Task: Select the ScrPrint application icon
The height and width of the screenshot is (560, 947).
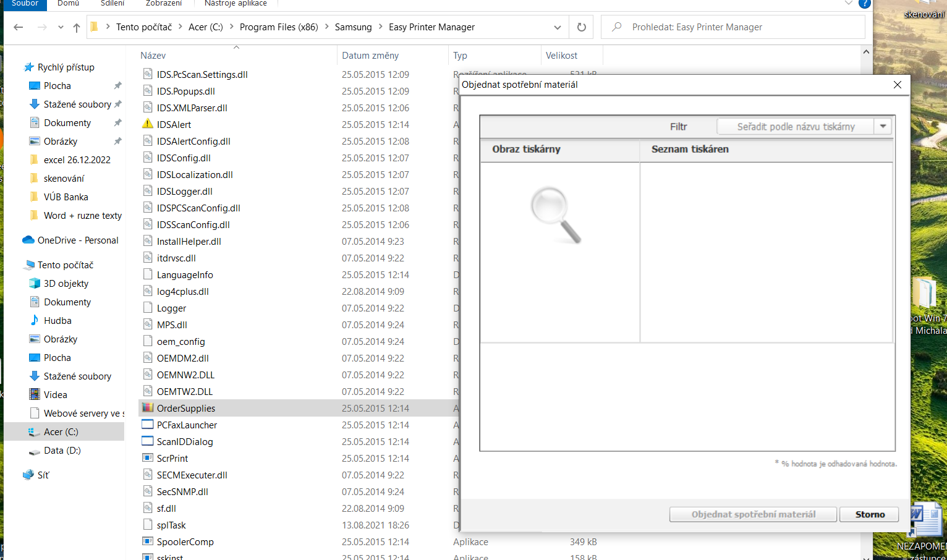Action: [x=148, y=458]
